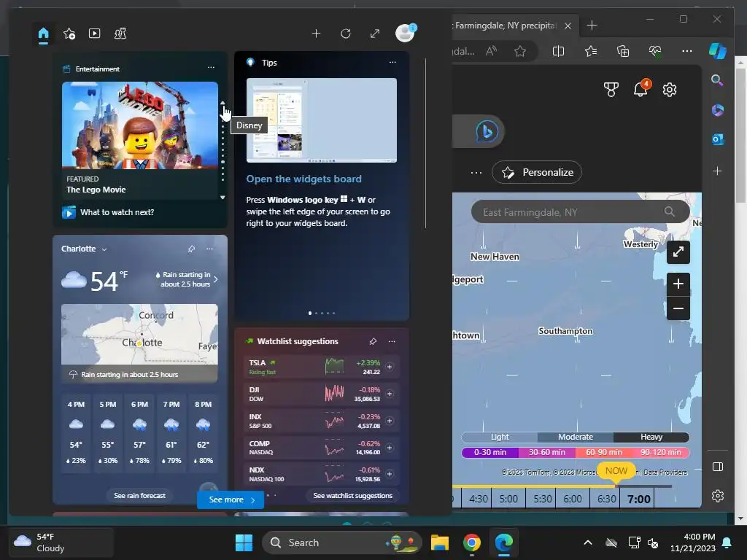Open Entertainment widget more options
The height and width of the screenshot is (560, 747).
(x=211, y=68)
